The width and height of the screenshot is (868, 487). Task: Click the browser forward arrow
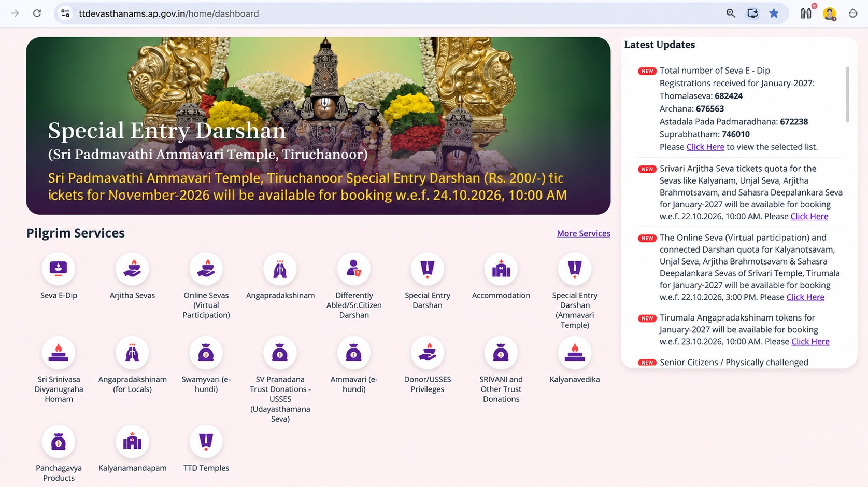click(15, 13)
